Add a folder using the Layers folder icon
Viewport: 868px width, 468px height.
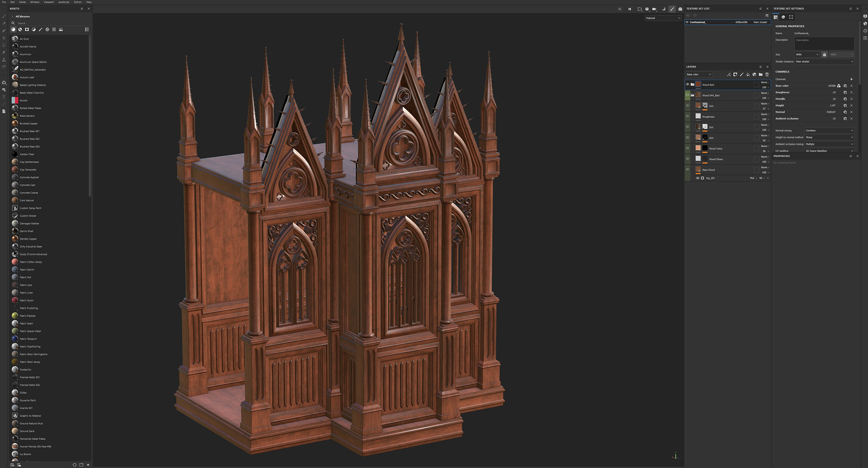pyautogui.click(x=760, y=75)
